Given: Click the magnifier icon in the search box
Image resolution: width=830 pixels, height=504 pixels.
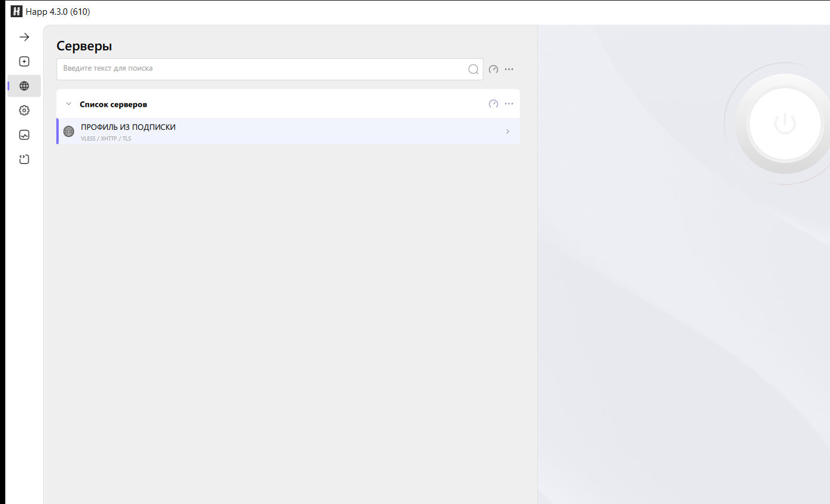Looking at the screenshot, I should [x=473, y=69].
